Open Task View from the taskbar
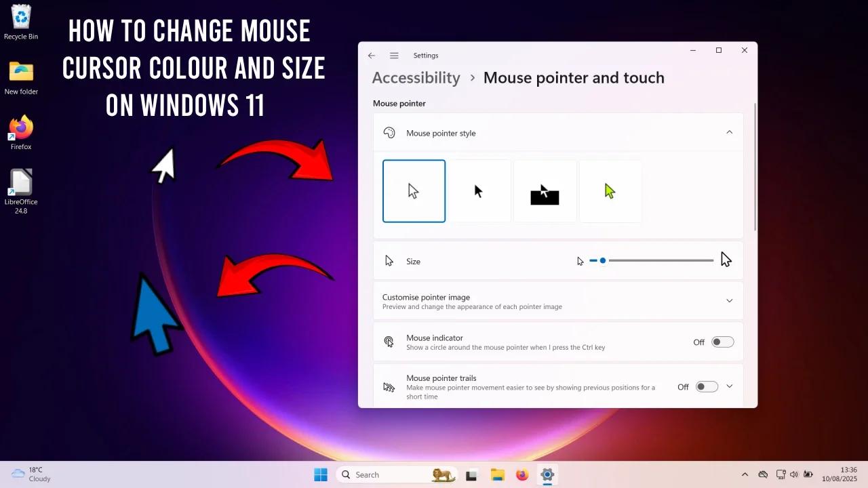Viewport: 868px width, 488px height. pyautogui.click(x=472, y=474)
